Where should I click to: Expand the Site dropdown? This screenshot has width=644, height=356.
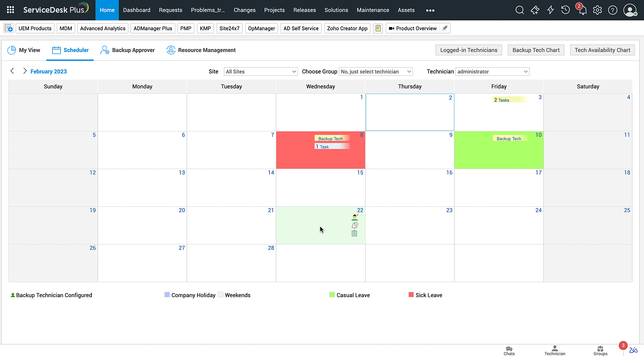click(x=260, y=72)
